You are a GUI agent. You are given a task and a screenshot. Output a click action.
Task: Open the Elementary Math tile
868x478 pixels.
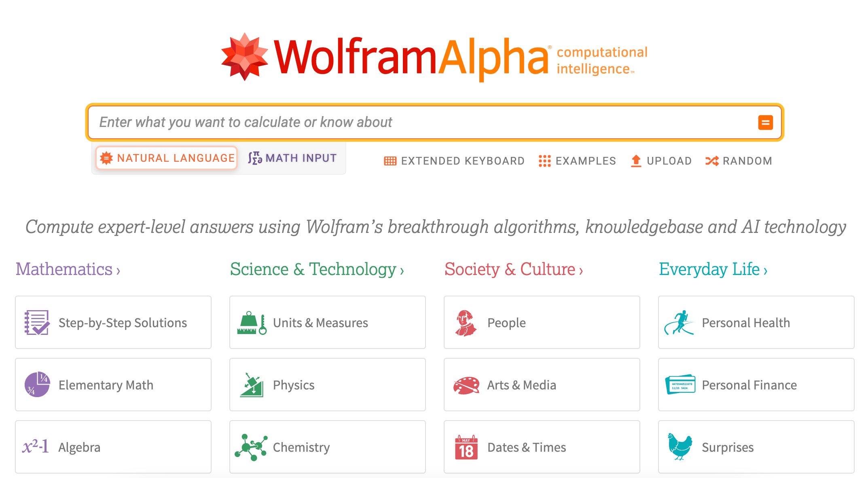[x=113, y=385]
